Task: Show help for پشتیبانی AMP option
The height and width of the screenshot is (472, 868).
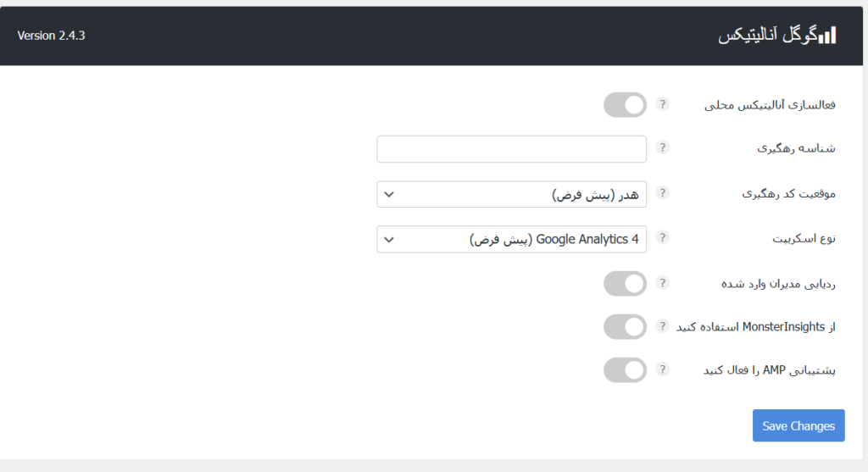Action: click(x=662, y=369)
